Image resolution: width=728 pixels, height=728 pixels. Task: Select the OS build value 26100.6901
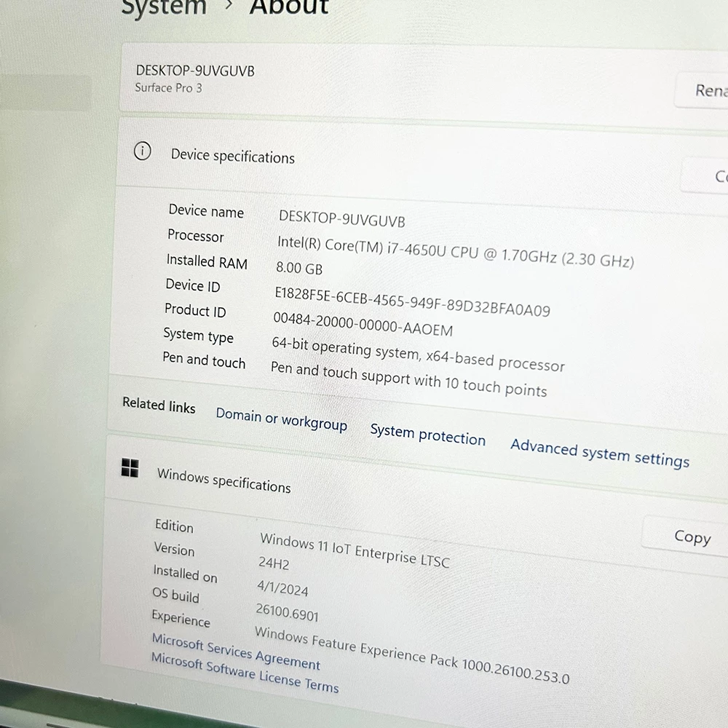pyautogui.click(x=287, y=612)
